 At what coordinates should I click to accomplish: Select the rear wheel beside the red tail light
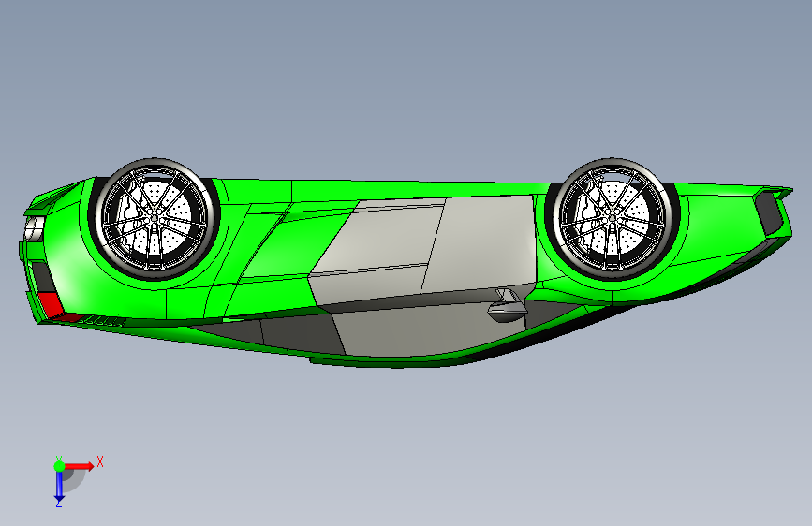[154, 219]
